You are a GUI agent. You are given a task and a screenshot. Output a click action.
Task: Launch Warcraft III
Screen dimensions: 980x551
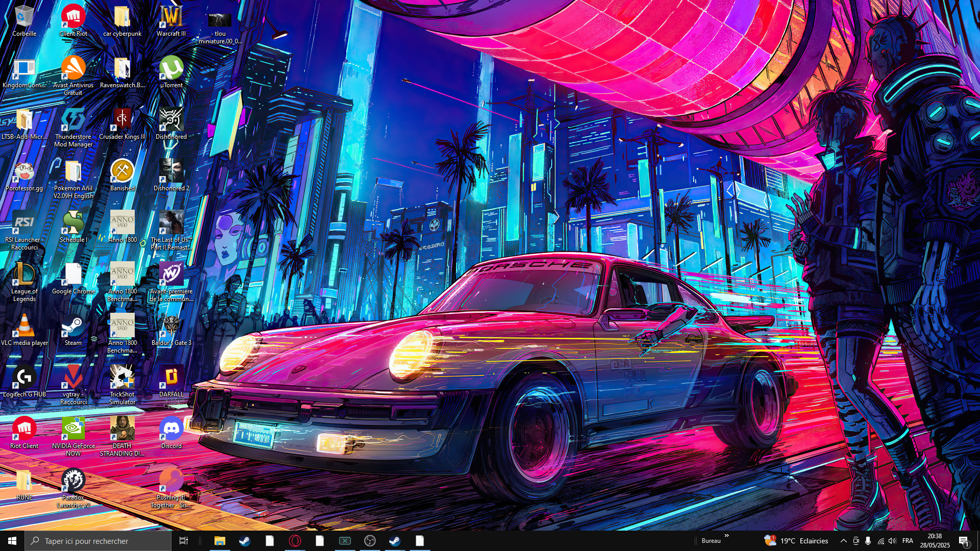tap(171, 20)
